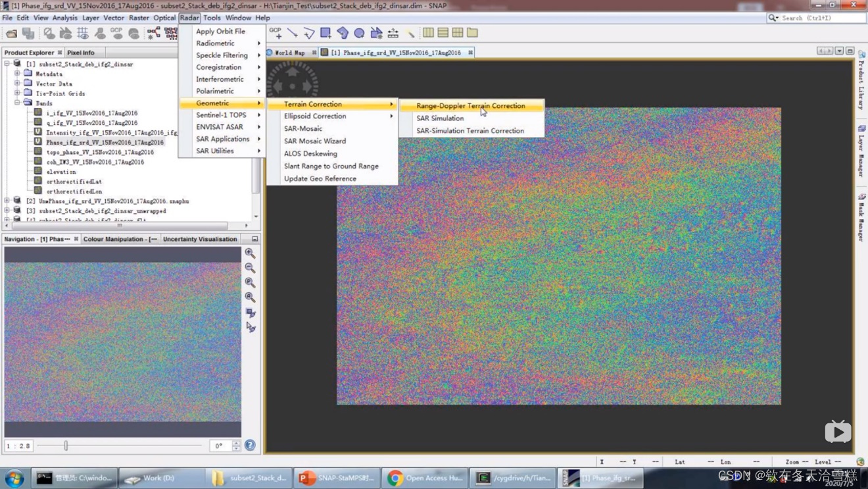Screen dimensions: 868x489
Task: Collapse the Bands folder
Action: click(17, 103)
